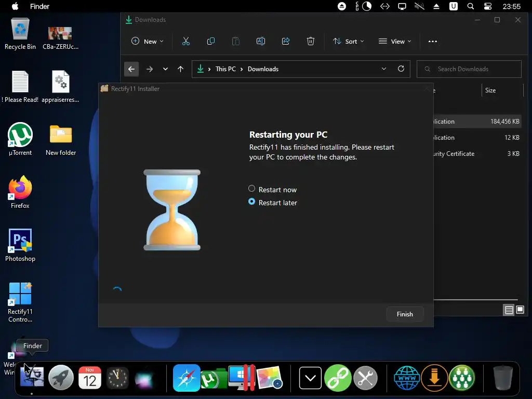This screenshot has height=399, width=532.
Task: Open the Preview photos icon in dock
Action: point(270,377)
